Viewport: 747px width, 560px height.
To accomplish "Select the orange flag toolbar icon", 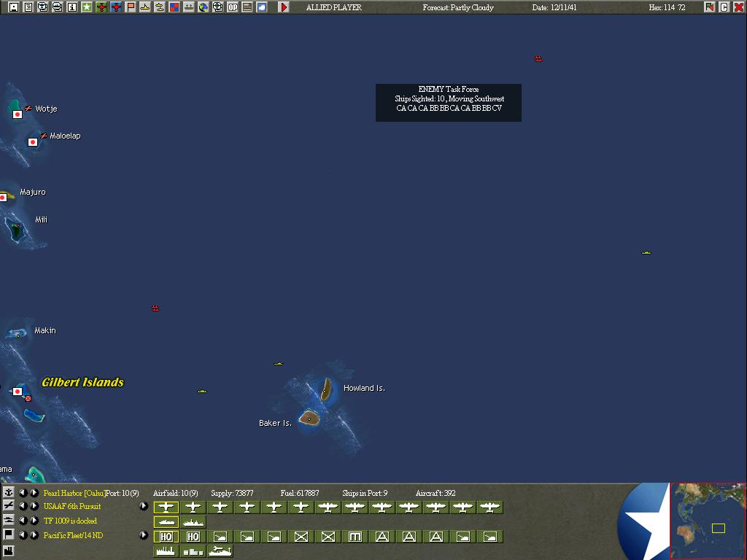I will 131,7.
